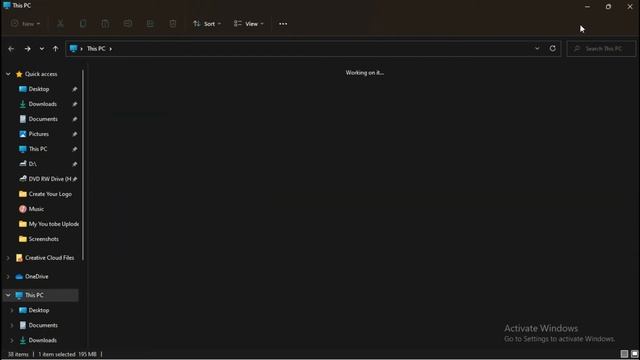Open Create Your Logo folder
This screenshot has height=360, width=640.
[x=50, y=194]
